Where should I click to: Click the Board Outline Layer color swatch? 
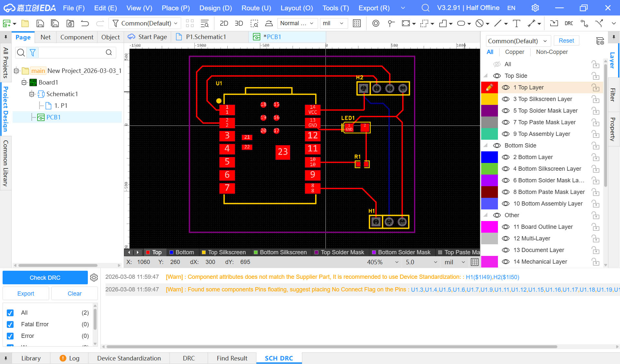coord(489,227)
